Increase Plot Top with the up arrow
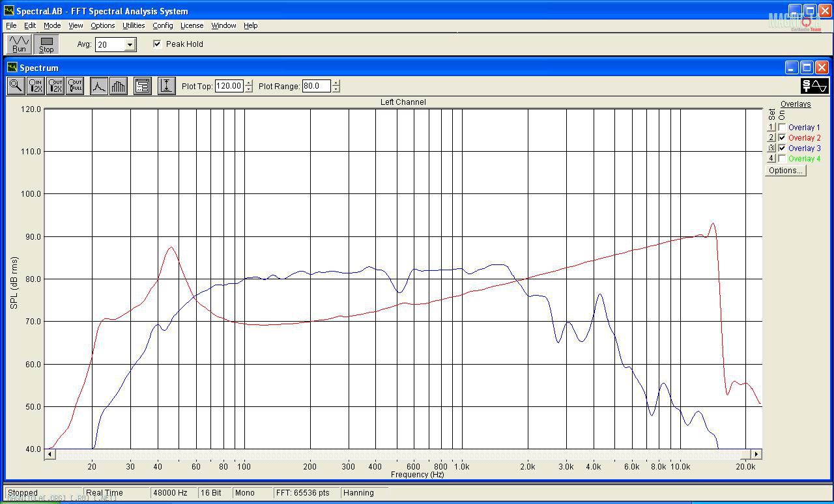Image resolution: width=834 pixels, height=504 pixels. coord(248,83)
